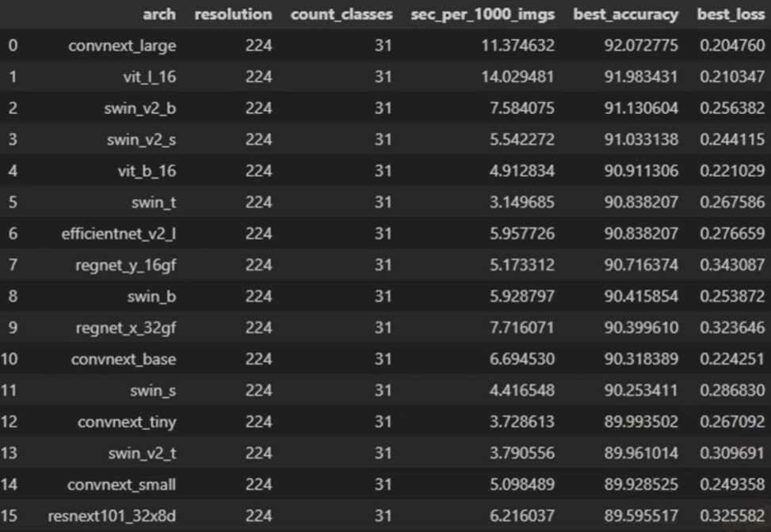The image size is (771, 532).
Task: Click the count_classes column header
Action: pyautogui.click(x=342, y=14)
